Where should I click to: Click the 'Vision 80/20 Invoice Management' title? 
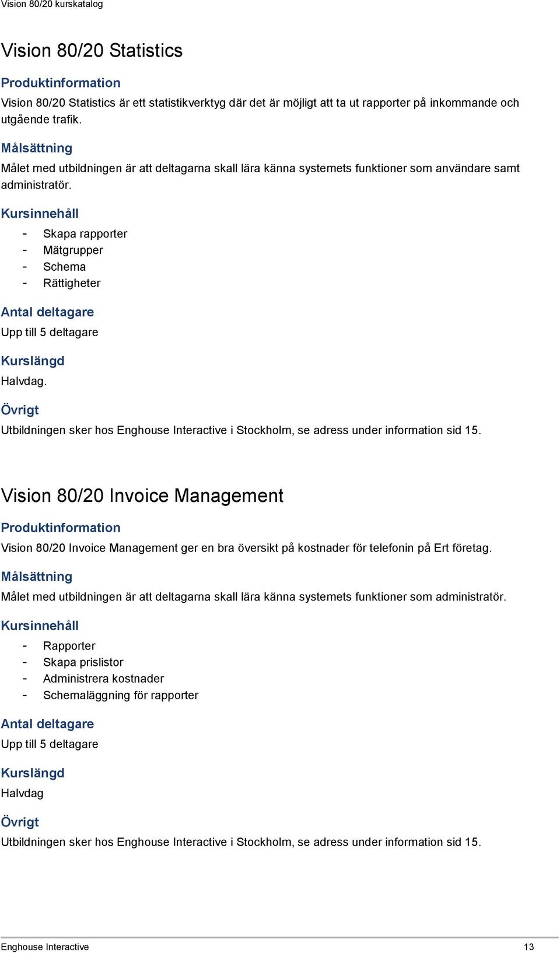tap(142, 496)
